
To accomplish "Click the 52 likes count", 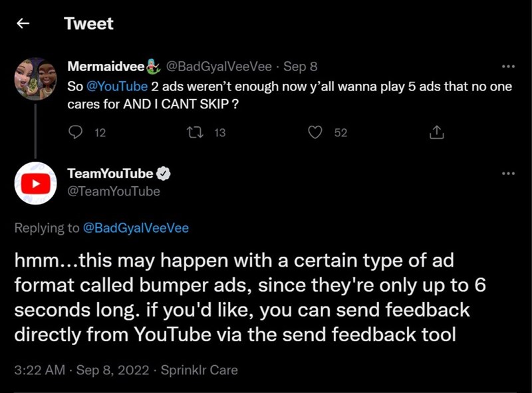I will pos(340,132).
